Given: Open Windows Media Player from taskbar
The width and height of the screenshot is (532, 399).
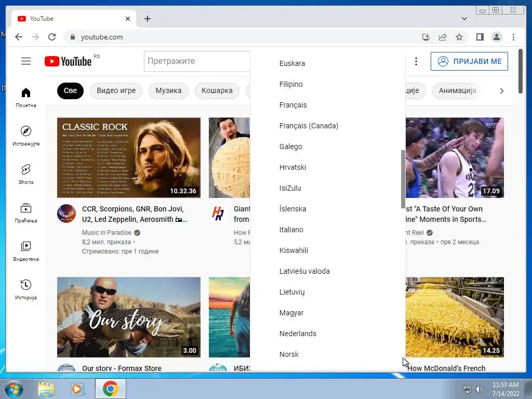Looking at the screenshot, I should tap(77, 389).
